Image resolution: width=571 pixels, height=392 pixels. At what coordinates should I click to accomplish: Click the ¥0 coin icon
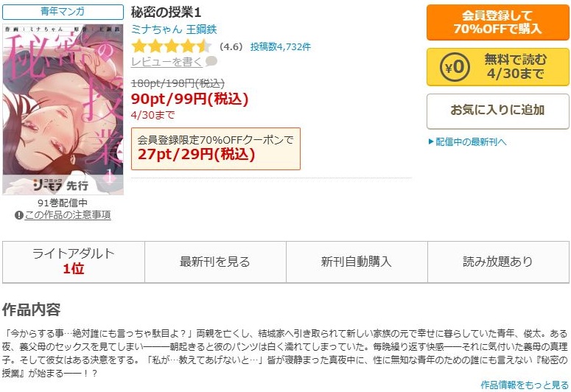click(x=455, y=67)
